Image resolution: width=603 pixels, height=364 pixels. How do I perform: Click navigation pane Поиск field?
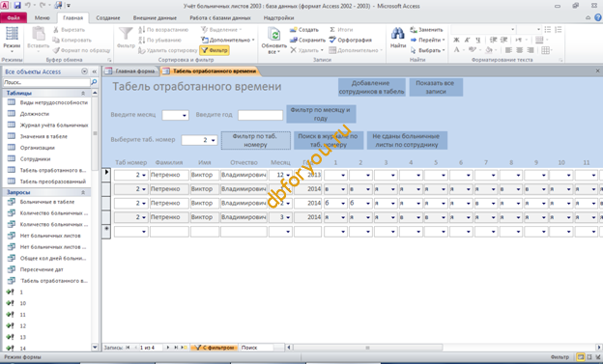click(46, 82)
